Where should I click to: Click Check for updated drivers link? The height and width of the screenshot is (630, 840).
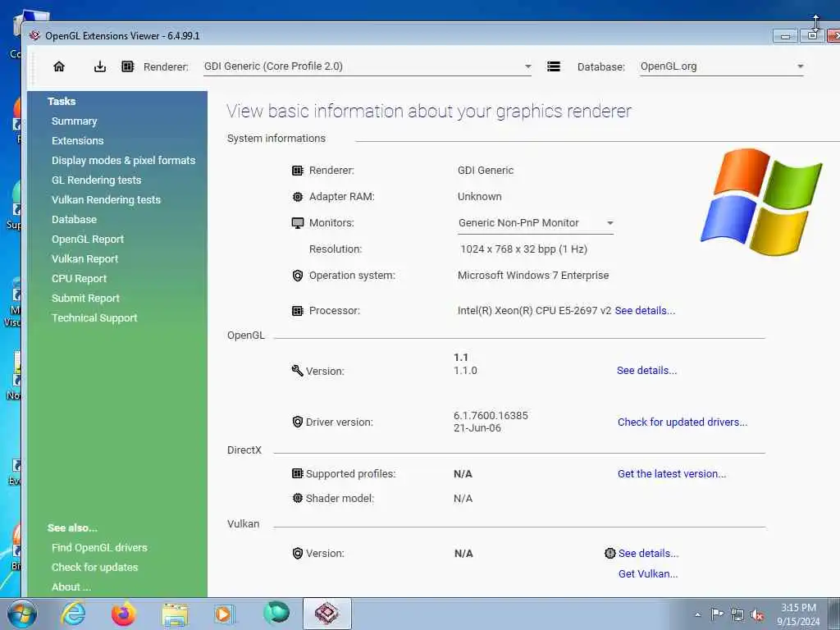coord(682,422)
